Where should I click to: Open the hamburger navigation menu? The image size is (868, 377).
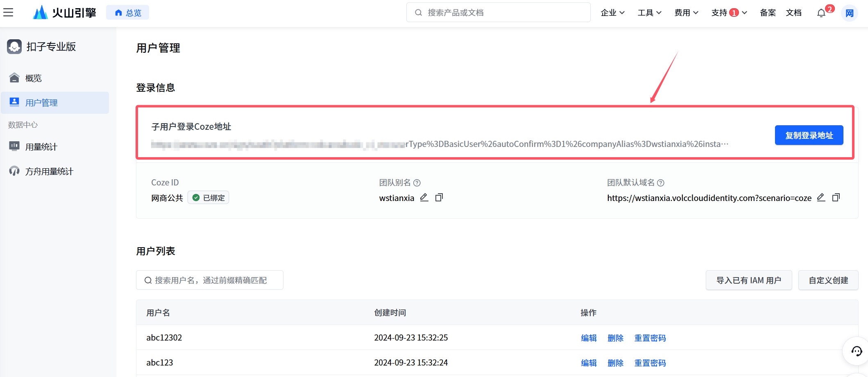click(x=8, y=13)
